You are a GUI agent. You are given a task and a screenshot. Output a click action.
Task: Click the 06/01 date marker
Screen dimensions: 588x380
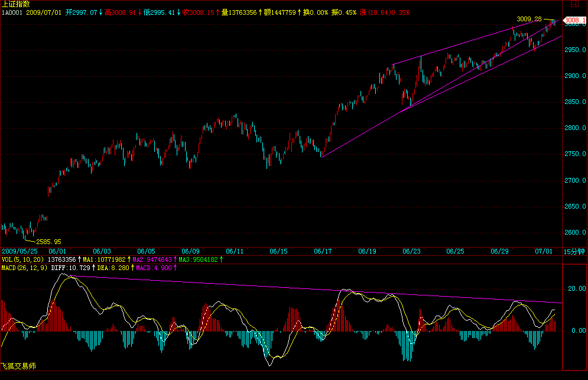tap(57, 251)
